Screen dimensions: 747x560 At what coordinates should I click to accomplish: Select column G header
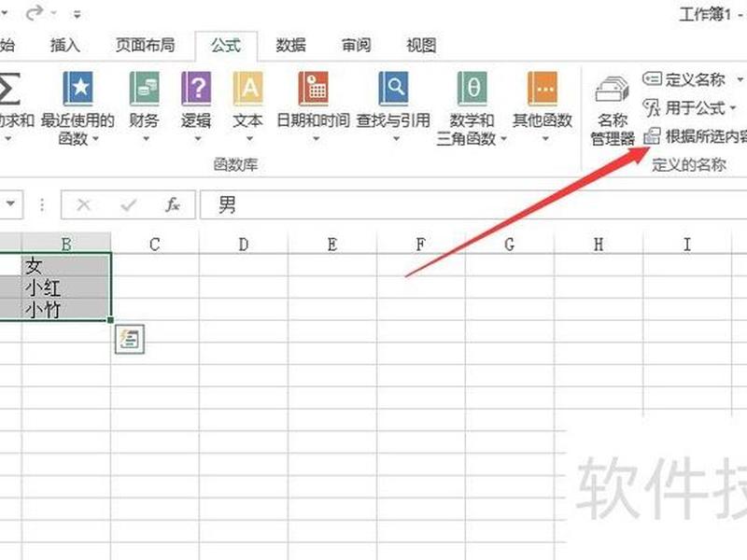click(x=509, y=244)
